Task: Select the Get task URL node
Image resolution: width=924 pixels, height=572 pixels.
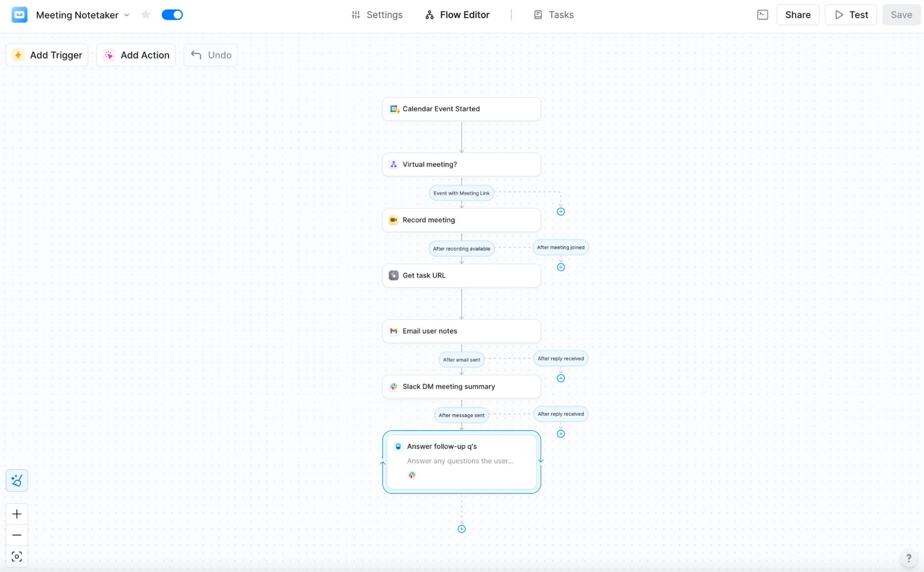Action: 462,275
